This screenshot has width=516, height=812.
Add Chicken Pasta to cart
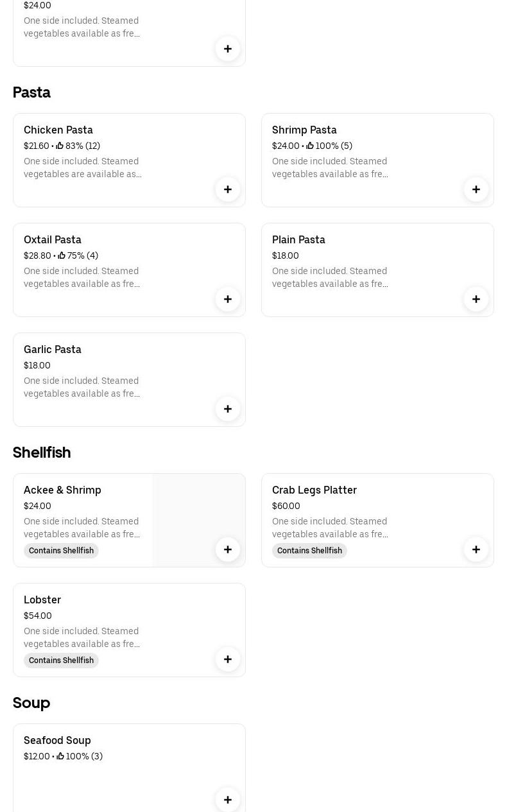point(228,189)
